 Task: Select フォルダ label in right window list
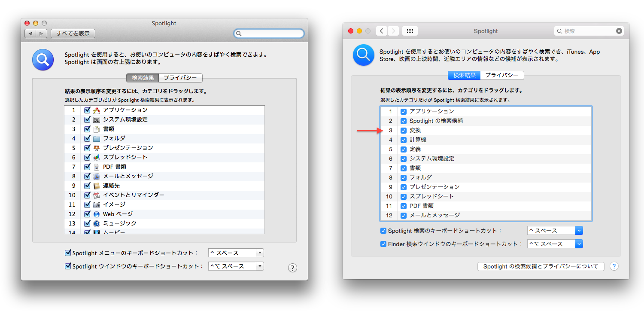[x=421, y=178]
